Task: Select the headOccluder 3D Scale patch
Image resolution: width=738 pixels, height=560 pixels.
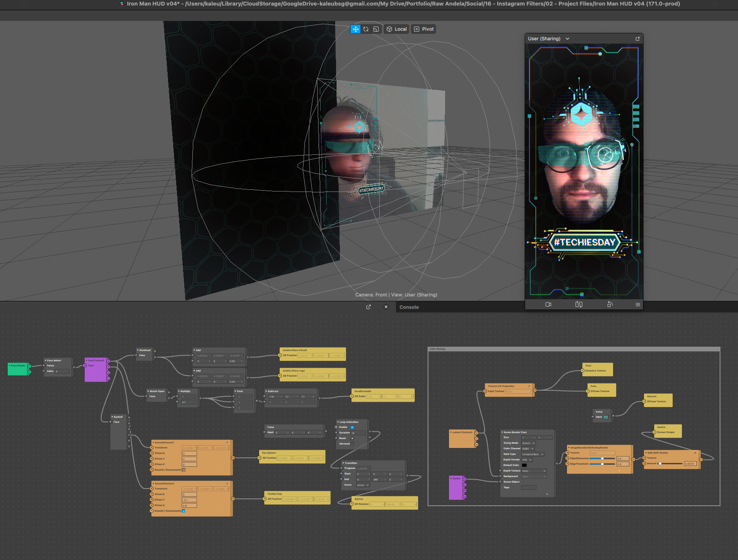Action: tap(383, 395)
